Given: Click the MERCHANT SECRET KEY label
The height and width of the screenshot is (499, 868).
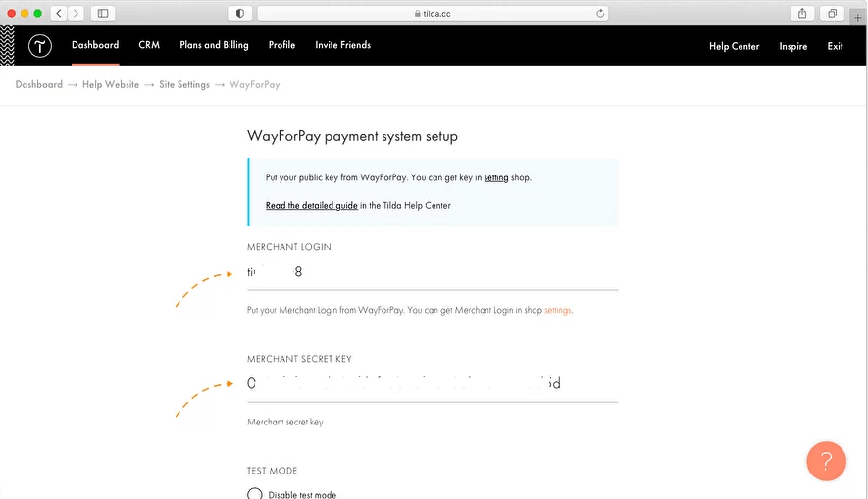Looking at the screenshot, I should point(299,359).
